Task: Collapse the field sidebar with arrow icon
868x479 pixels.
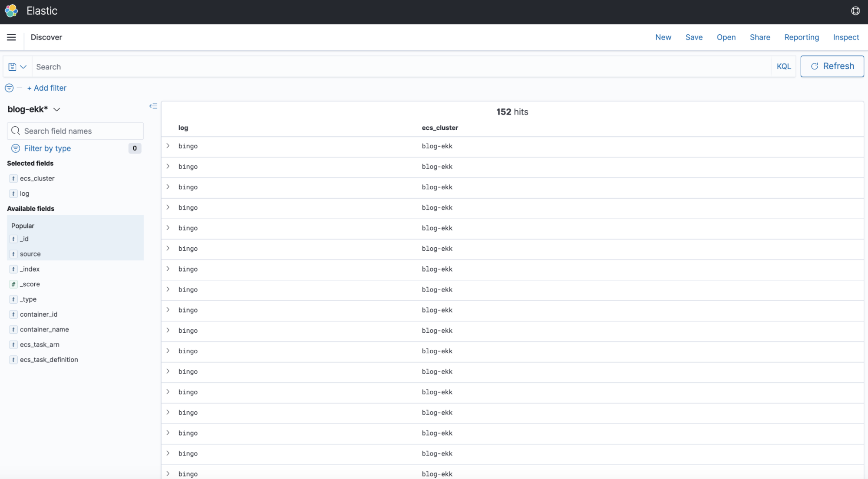Action: point(153,106)
